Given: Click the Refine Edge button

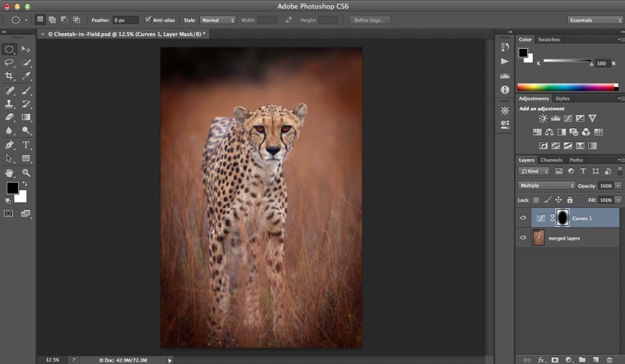Looking at the screenshot, I should point(369,20).
